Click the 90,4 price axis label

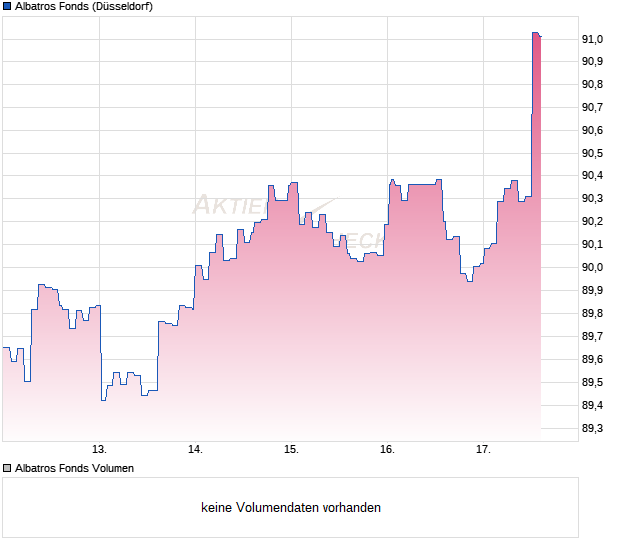click(x=592, y=175)
